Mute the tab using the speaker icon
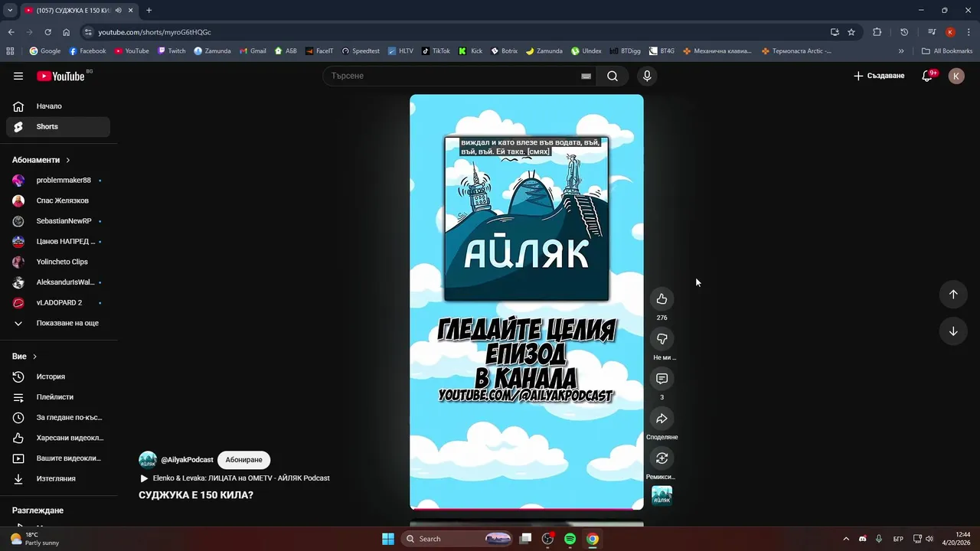The width and height of the screenshot is (980, 551). point(119,10)
